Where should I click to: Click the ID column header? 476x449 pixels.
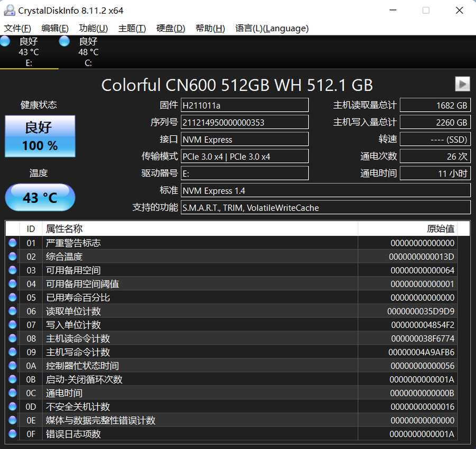(31, 228)
